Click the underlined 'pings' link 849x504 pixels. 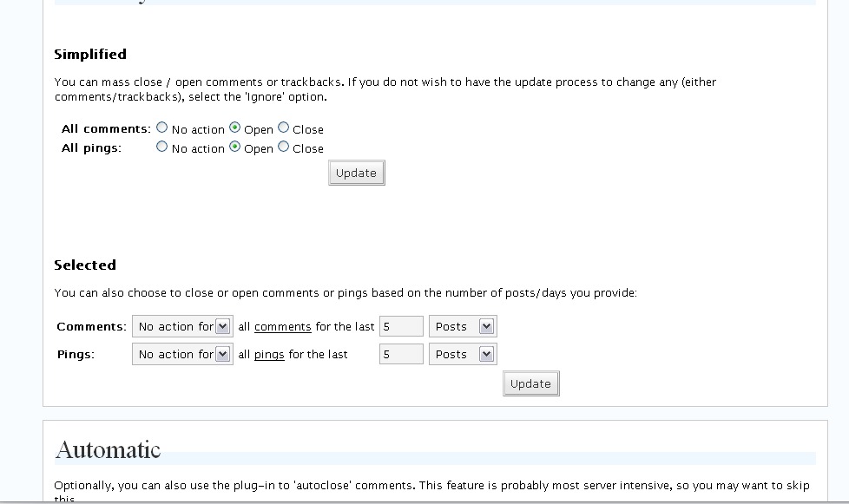(x=269, y=354)
